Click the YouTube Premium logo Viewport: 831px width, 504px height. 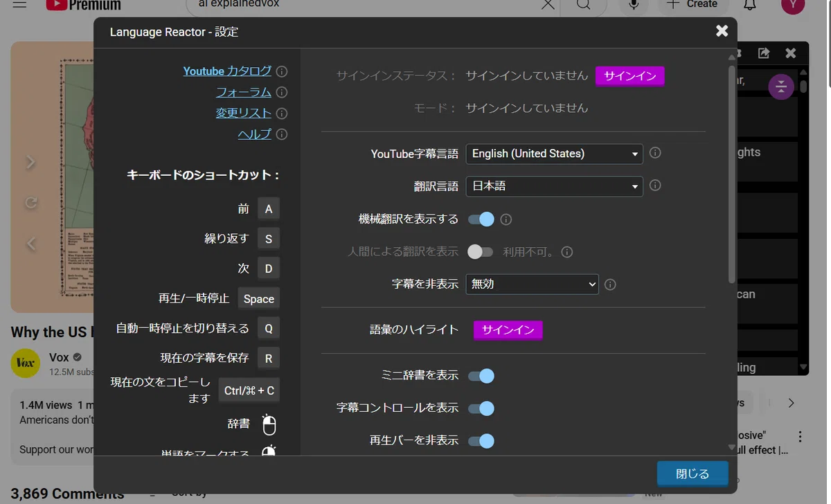tap(84, 5)
